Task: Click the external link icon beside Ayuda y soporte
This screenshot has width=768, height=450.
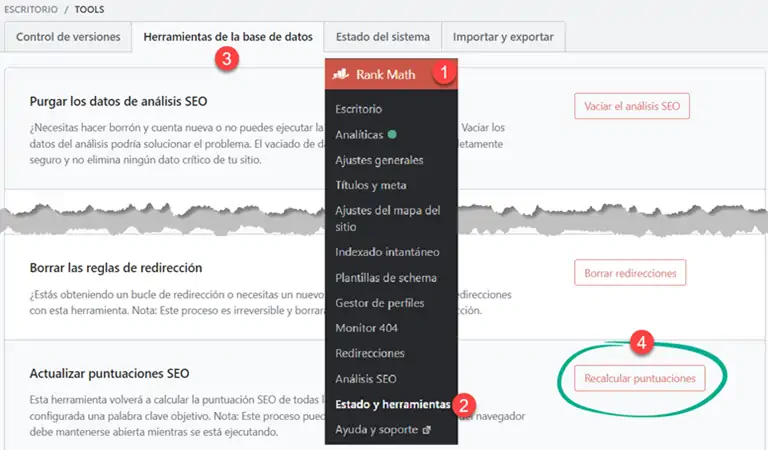Action: 426,430
